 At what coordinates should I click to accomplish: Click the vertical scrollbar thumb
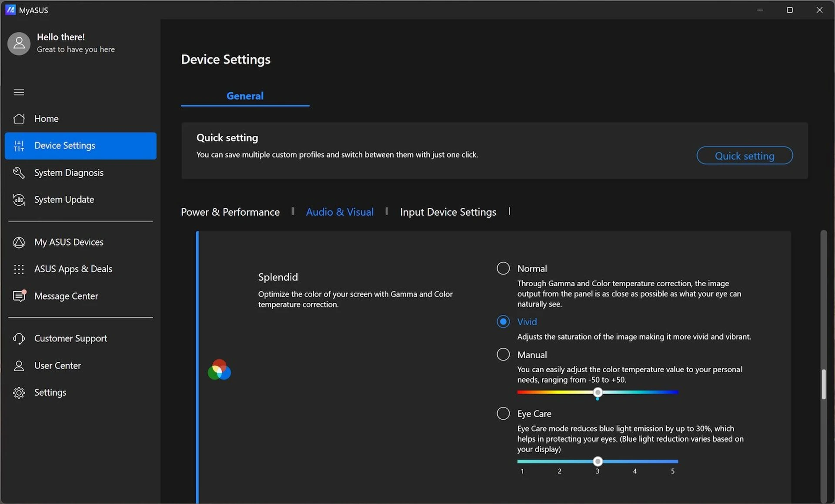[x=823, y=384]
